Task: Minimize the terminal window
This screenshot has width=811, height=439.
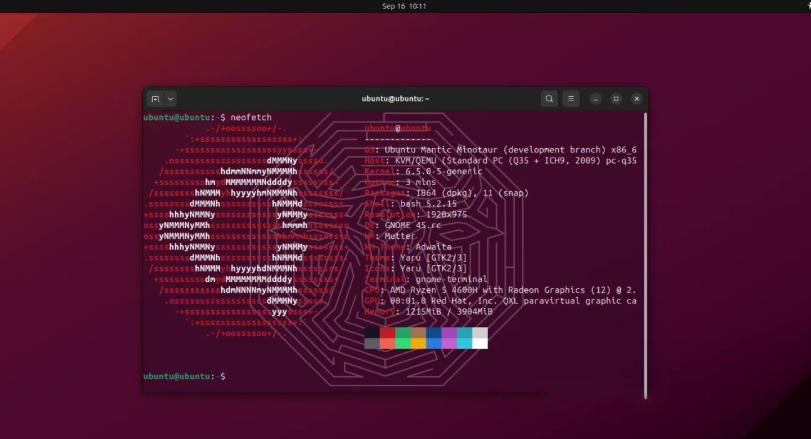Action: pyautogui.click(x=596, y=99)
